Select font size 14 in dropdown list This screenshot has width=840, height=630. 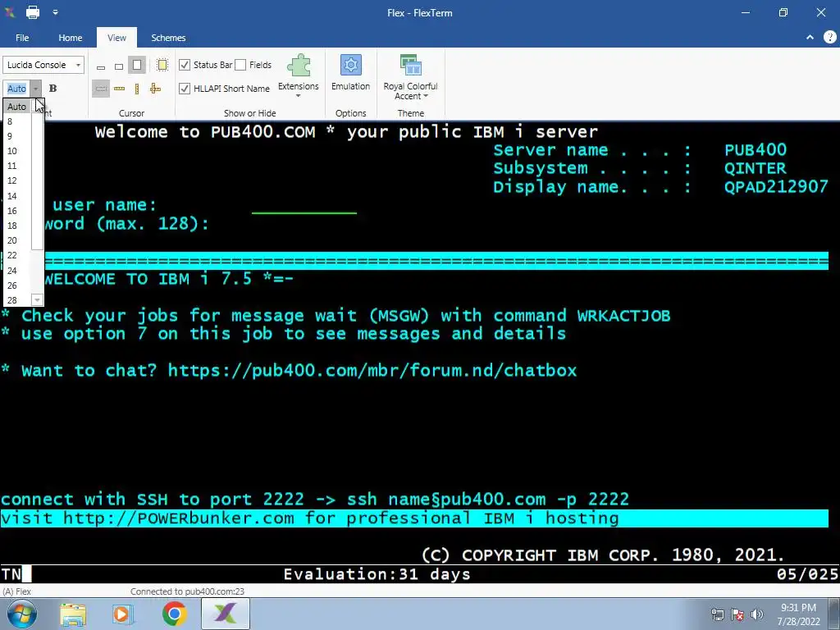click(17, 196)
